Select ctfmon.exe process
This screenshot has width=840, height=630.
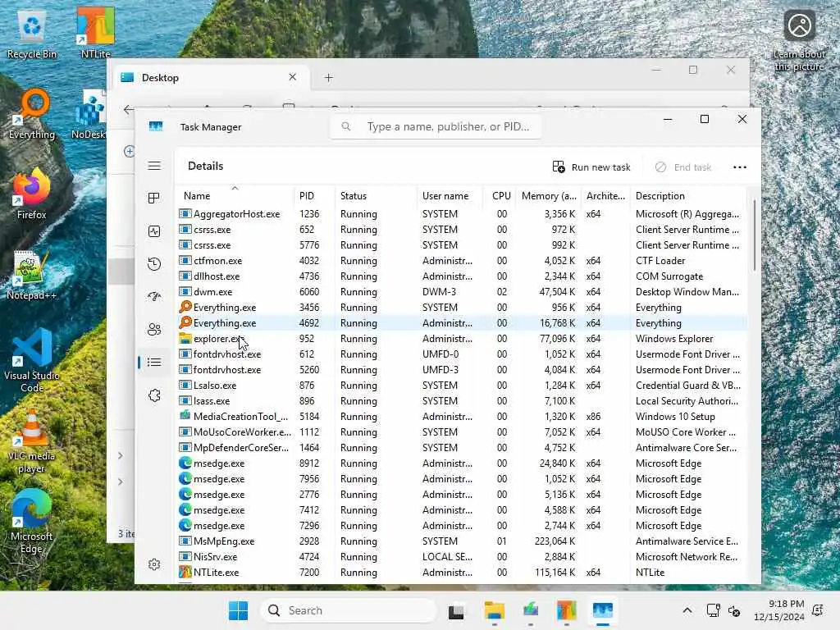click(461, 260)
